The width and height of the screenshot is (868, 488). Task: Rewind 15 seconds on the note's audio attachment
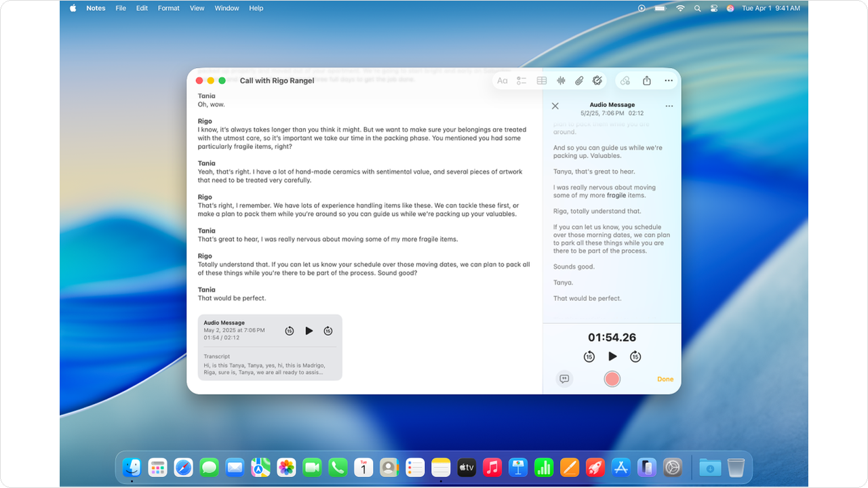[290, 331]
